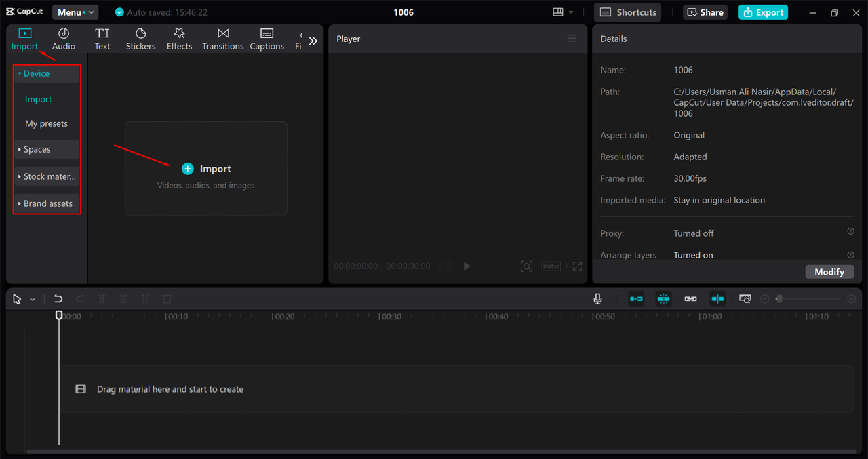Viewport: 868px width, 459px height.
Task: Zoom out the timeline with minus
Action: point(764,299)
